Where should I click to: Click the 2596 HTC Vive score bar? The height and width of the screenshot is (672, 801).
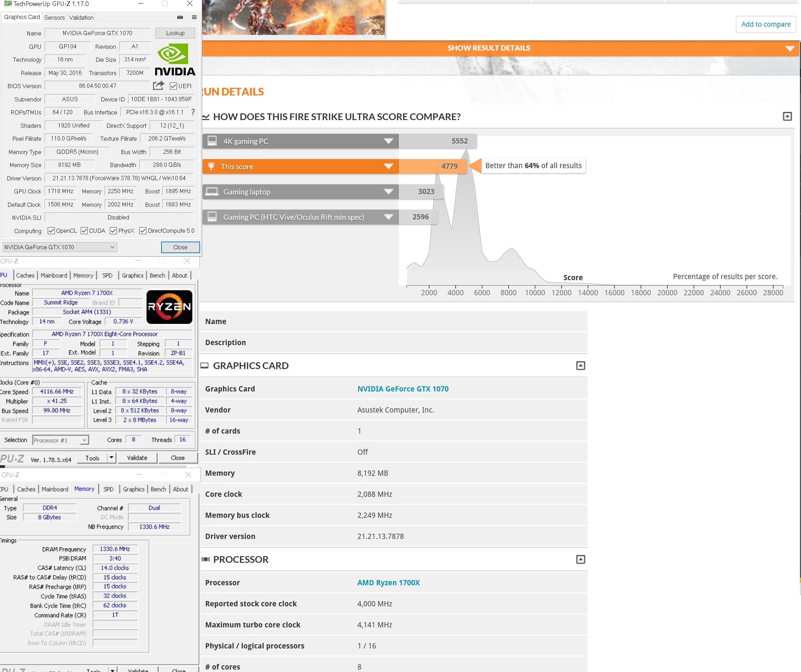point(418,217)
